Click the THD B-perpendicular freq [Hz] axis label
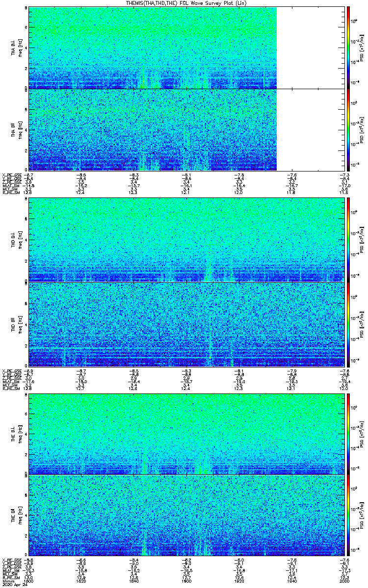Image resolution: width=368 pixels, height=588 pixels. [21, 240]
